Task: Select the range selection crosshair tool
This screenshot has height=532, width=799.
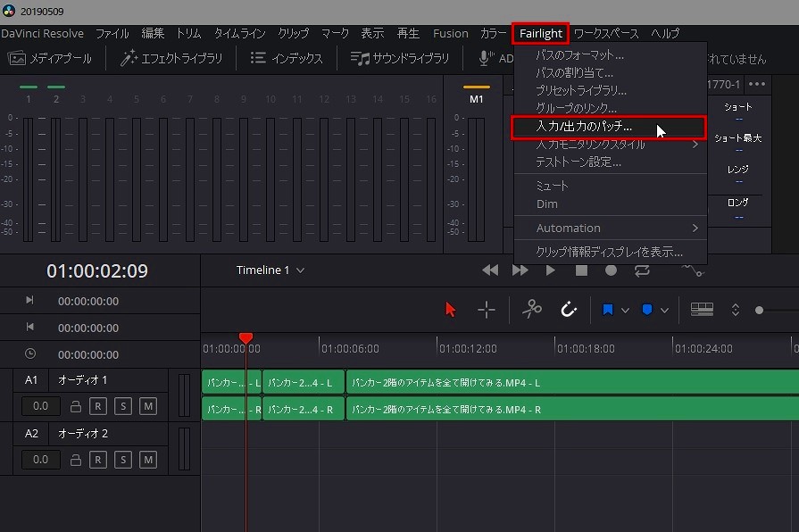Action: pos(486,310)
